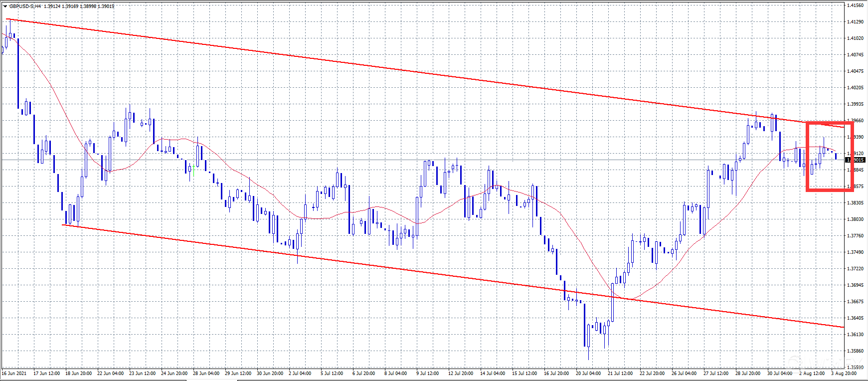Click the 17 Jun 12:00 time label
The image size is (868, 381).
click(x=46, y=373)
